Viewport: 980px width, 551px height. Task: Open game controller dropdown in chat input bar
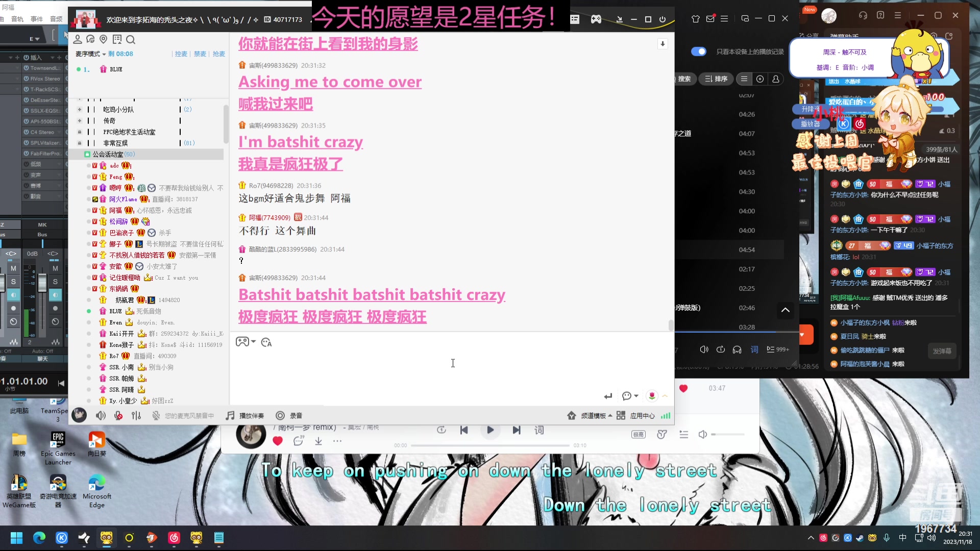click(245, 342)
